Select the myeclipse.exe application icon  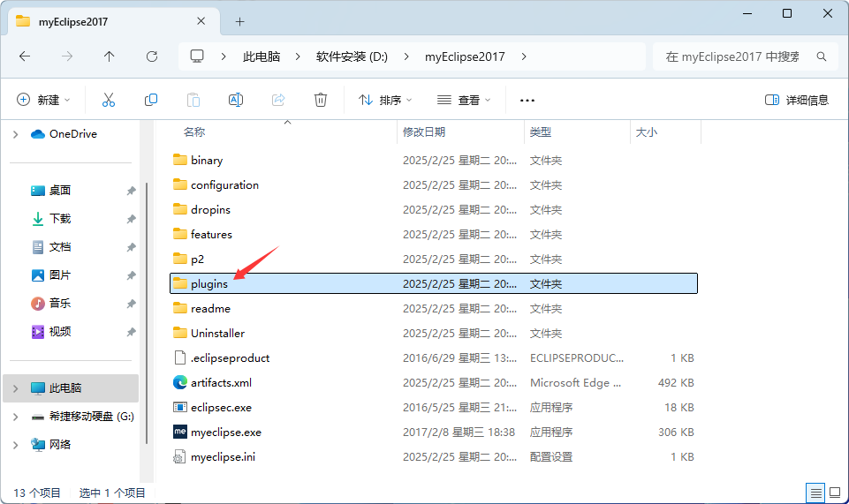click(x=180, y=432)
